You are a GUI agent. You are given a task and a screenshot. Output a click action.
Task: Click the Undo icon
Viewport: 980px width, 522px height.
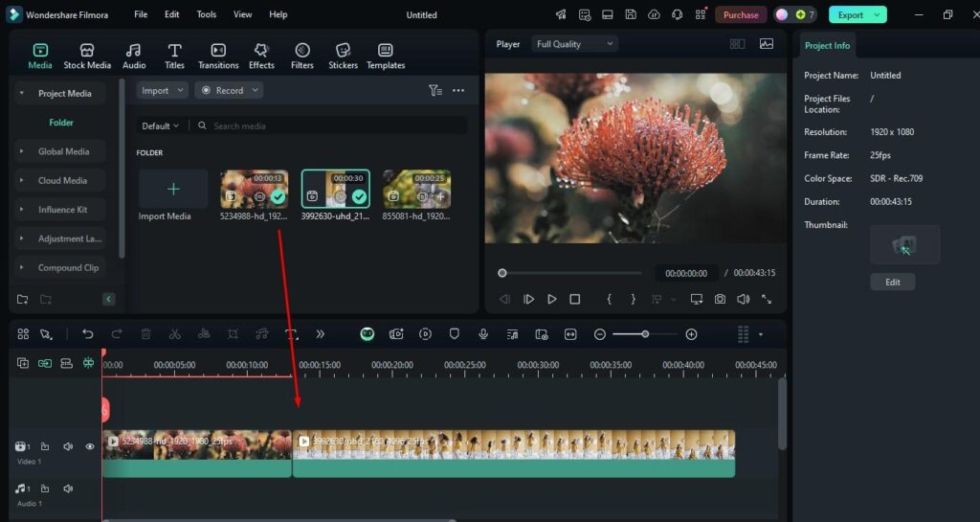(87, 334)
